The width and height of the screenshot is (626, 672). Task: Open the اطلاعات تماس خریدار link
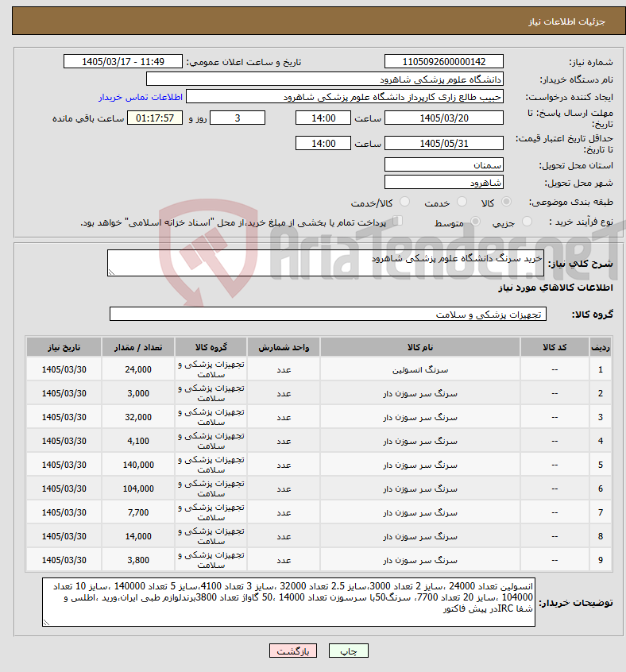(141, 97)
